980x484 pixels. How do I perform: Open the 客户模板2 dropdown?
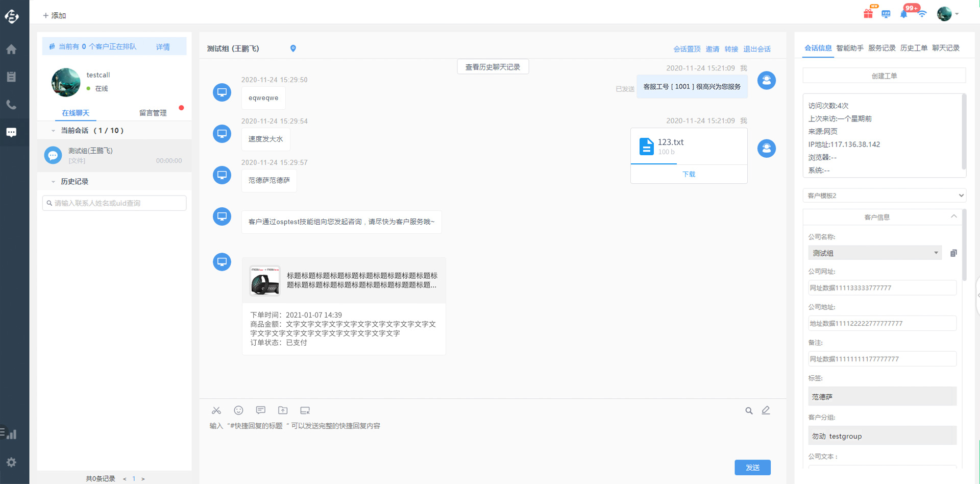tap(884, 196)
